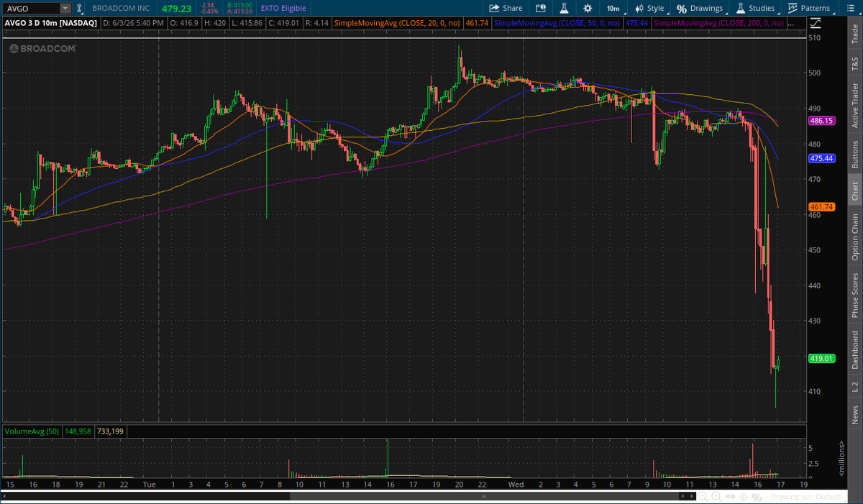This screenshot has height=504, width=863.
Task: Open the L2 sidebar tab
Action: point(855,387)
